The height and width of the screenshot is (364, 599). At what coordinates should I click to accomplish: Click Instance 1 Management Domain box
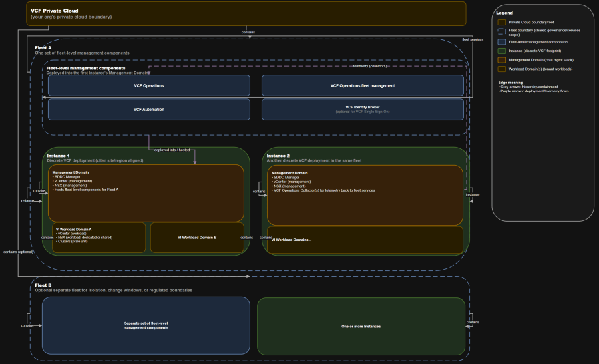pos(146,193)
